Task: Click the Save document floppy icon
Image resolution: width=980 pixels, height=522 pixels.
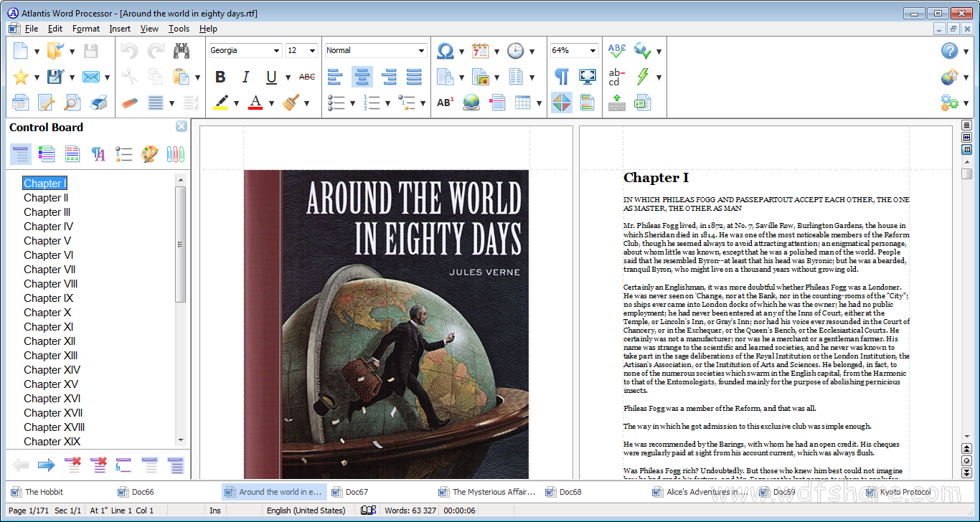Action: [x=90, y=51]
